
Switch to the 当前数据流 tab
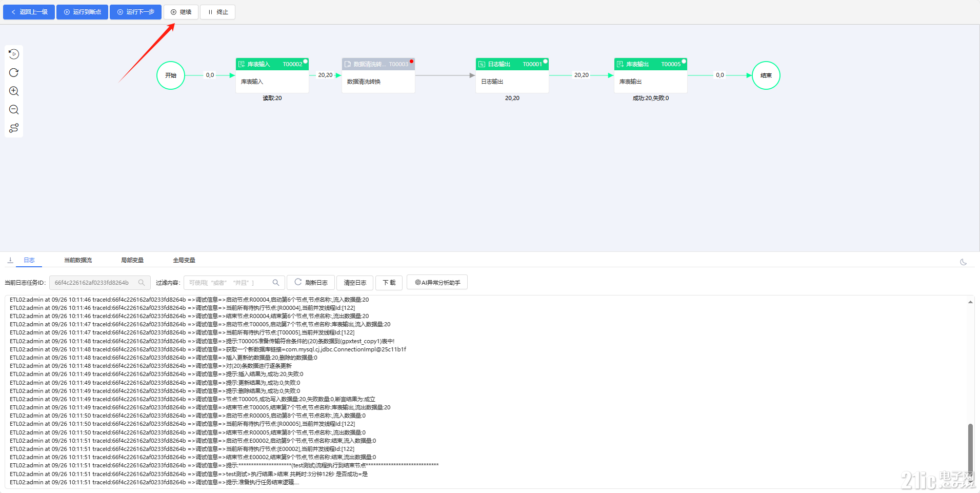coord(78,260)
